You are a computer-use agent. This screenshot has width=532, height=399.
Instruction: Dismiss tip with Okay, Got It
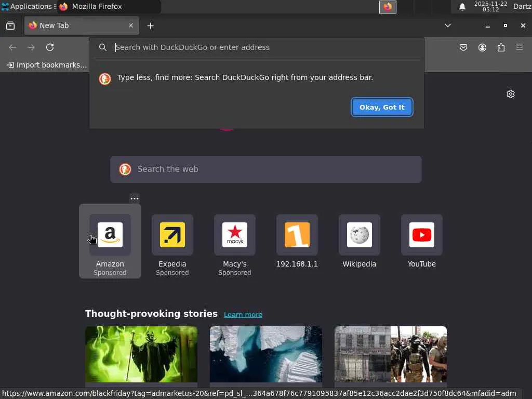[382, 107]
